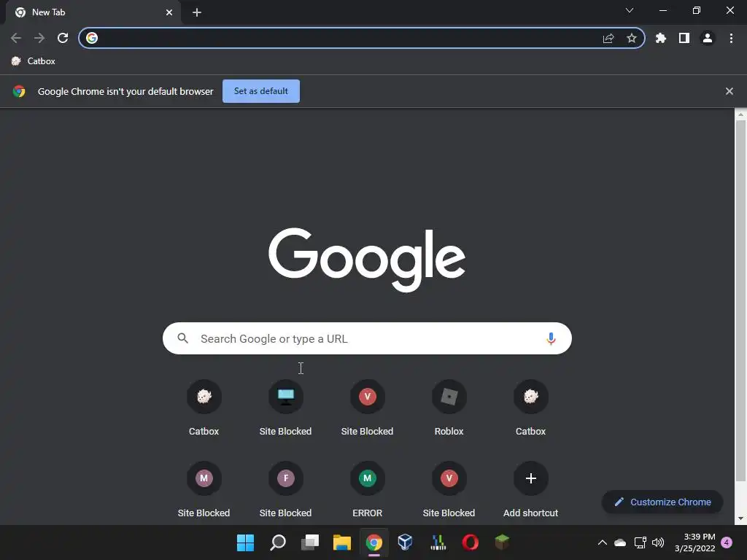This screenshot has height=560, width=747.
Task: Open VirtualBox from the taskbar
Action: [x=406, y=542]
